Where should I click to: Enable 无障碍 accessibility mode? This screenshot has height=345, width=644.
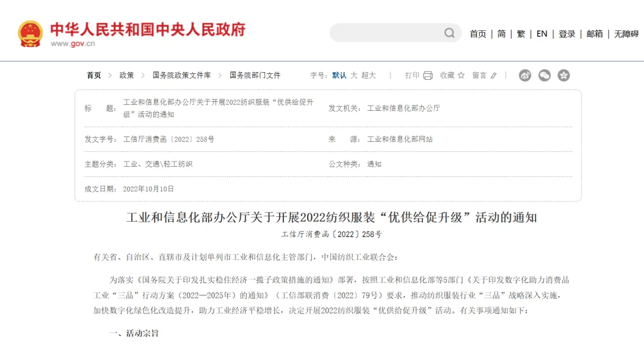[626, 34]
